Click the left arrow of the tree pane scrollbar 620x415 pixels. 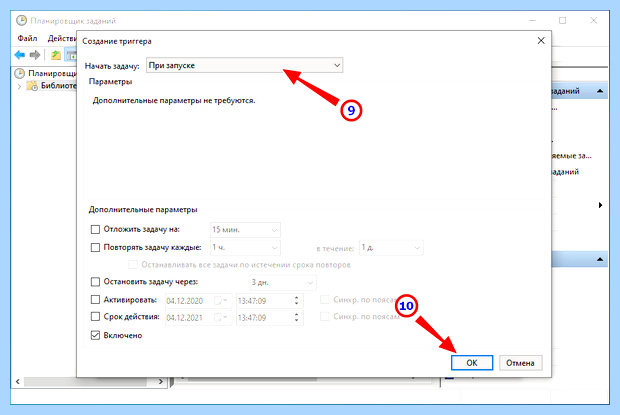point(18,381)
